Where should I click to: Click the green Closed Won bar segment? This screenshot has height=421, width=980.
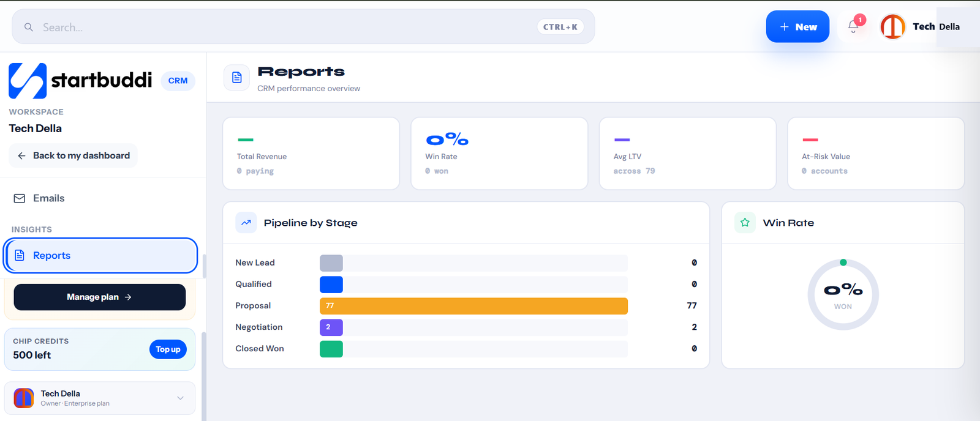pos(331,349)
